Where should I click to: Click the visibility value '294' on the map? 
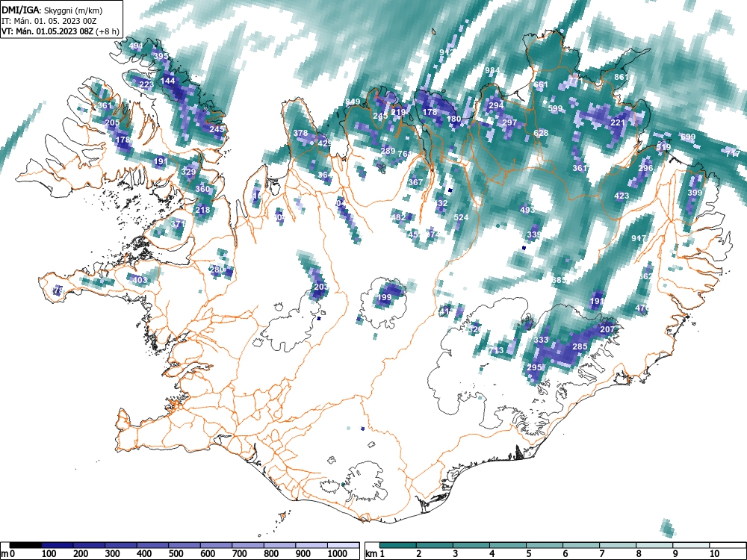pos(496,105)
